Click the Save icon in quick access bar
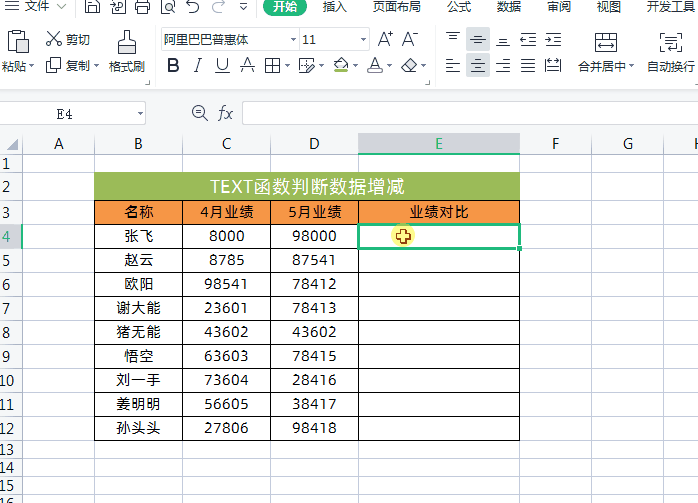The image size is (698, 503). [92, 7]
